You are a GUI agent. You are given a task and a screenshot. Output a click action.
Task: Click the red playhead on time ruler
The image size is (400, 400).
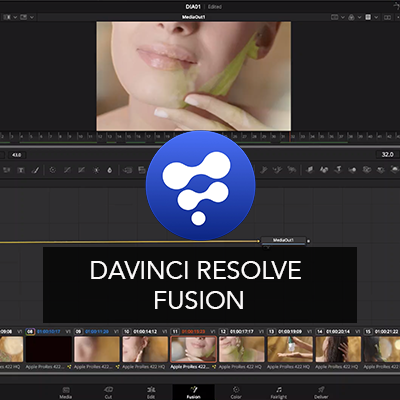pos(290,136)
